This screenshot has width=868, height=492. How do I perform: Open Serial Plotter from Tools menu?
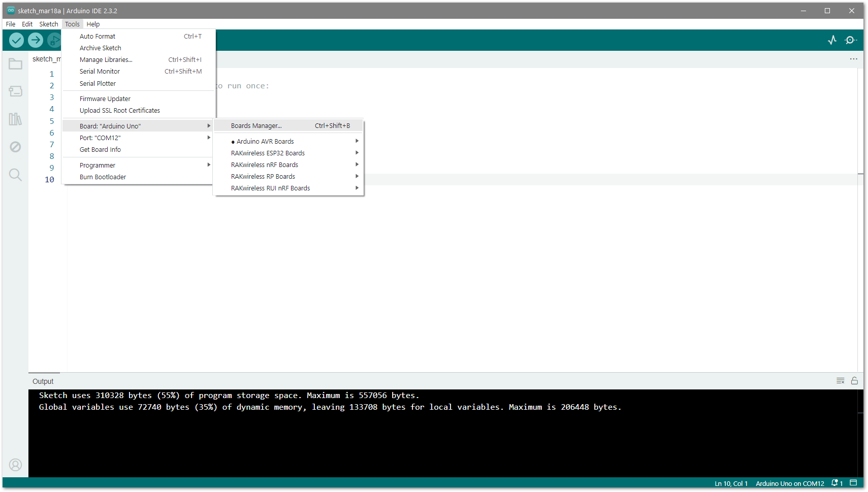139,84
